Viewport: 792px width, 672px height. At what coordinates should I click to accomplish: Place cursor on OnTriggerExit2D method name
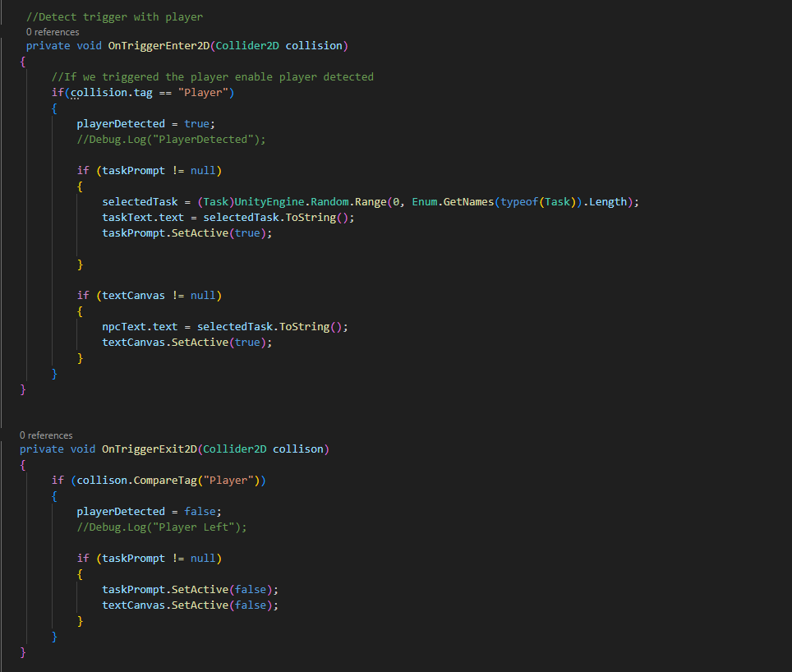click(150, 449)
